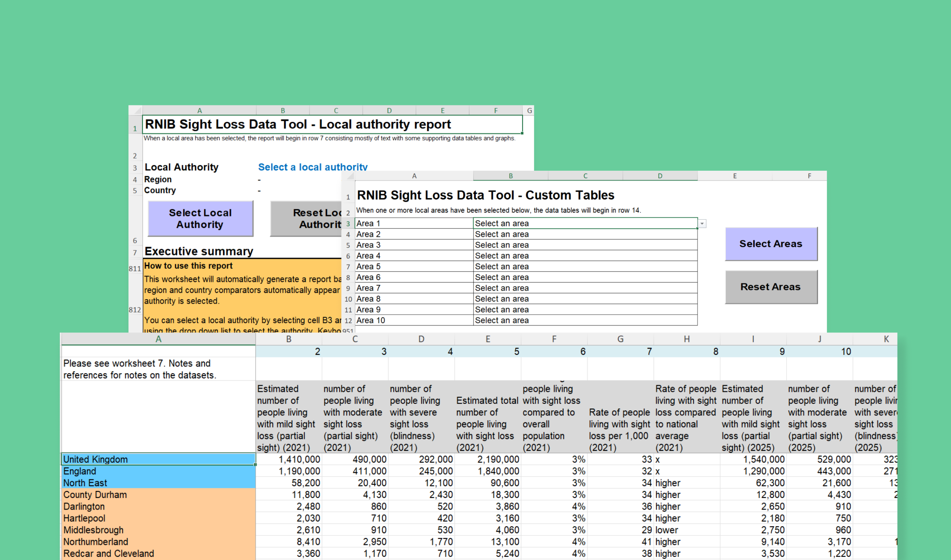Click the Reset Local Authority button
Image resolution: width=951 pixels, height=560 pixels.
[306, 219]
